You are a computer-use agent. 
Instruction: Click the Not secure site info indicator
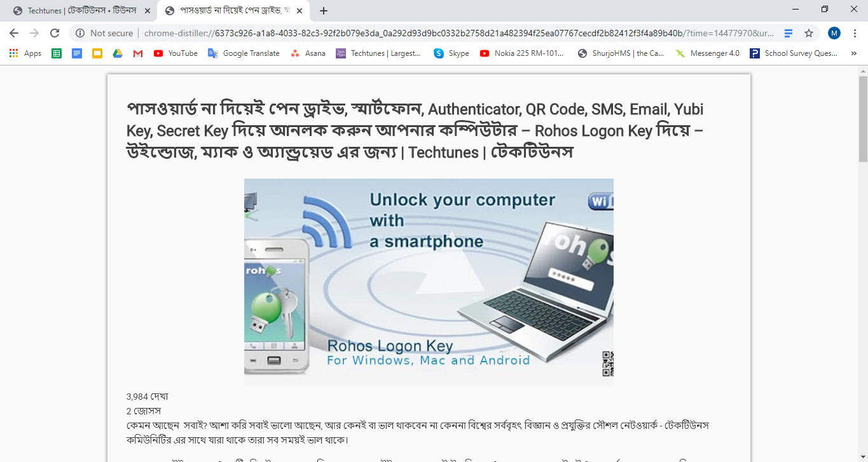(104, 33)
